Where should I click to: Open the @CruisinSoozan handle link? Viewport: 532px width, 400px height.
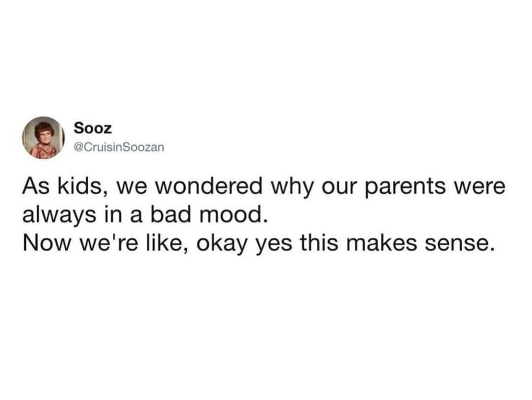119,147
